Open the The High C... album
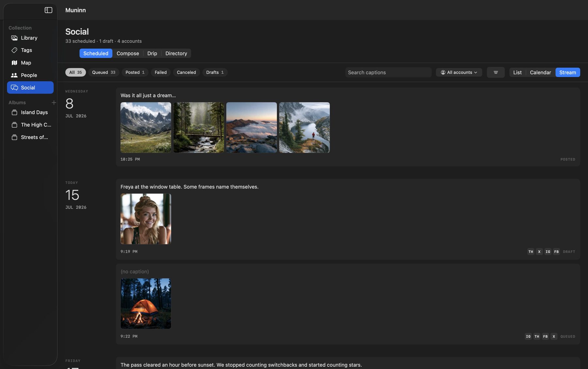Screen dimensions: 588x369 pos(30,125)
